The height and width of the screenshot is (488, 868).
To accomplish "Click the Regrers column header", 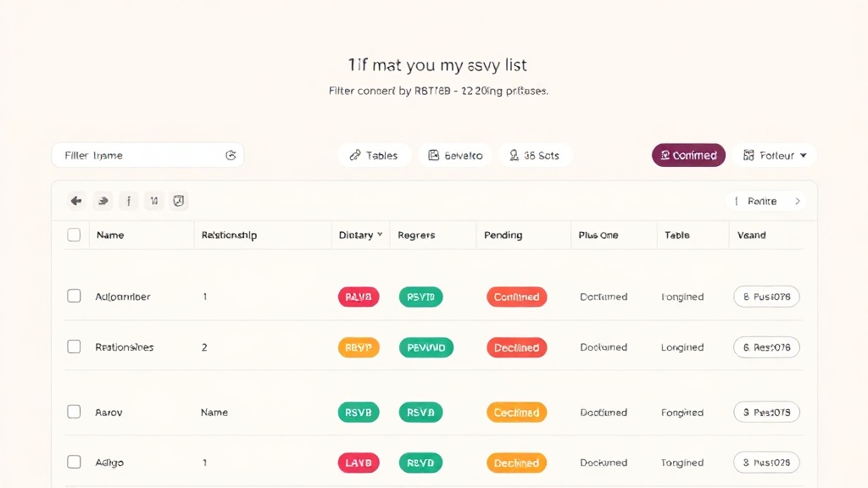I will pyautogui.click(x=416, y=236).
